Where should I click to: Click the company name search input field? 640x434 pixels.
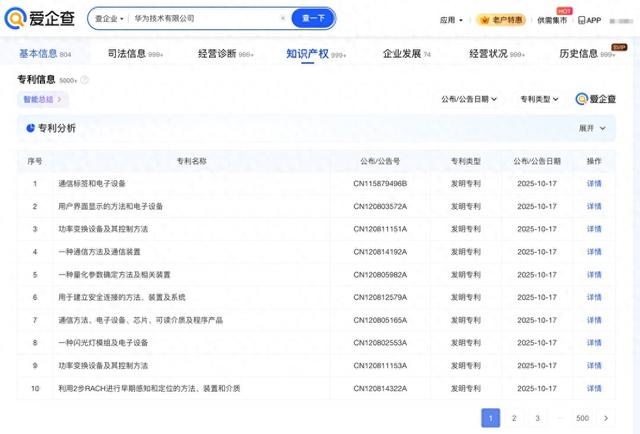click(200, 19)
